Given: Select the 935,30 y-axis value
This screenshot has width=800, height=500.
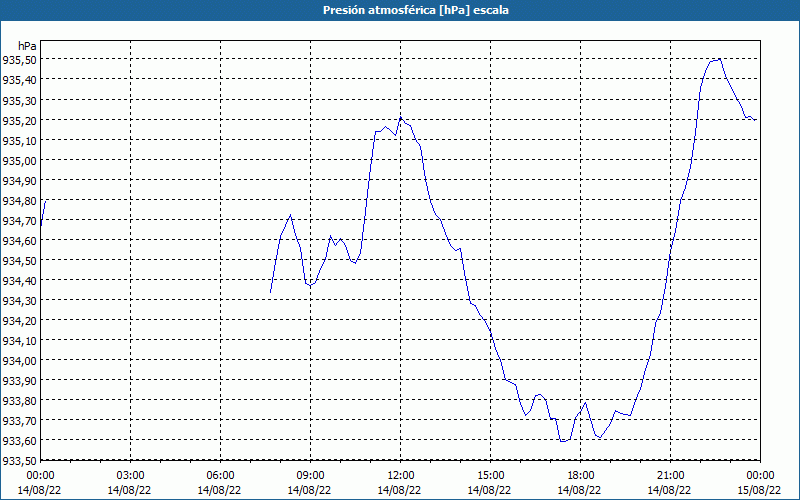Looking at the screenshot, I should [19, 101].
